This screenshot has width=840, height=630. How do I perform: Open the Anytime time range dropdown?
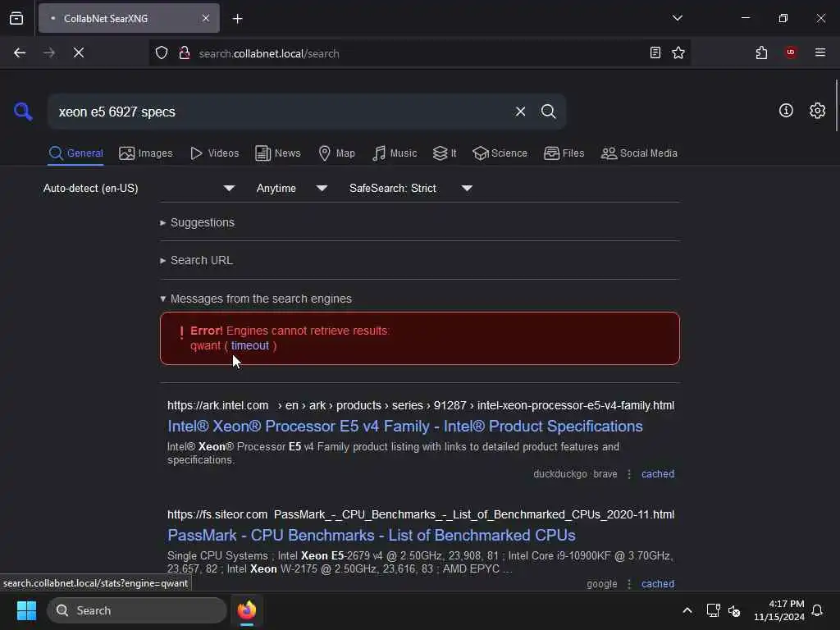pyautogui.click(x=291, y=188)
